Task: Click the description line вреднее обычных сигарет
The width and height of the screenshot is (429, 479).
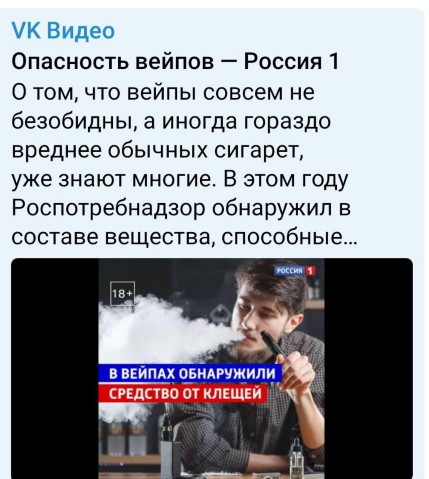Action: pyautogui.click(x=158, y=151)
